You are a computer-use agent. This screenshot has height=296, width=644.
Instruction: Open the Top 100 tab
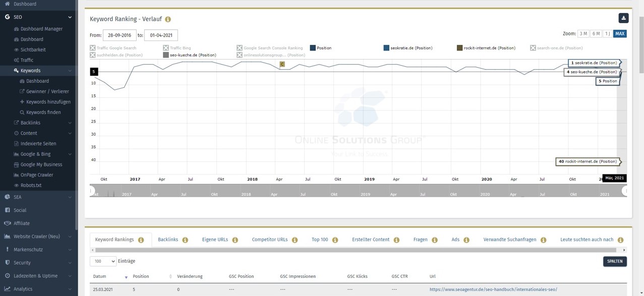320,240
